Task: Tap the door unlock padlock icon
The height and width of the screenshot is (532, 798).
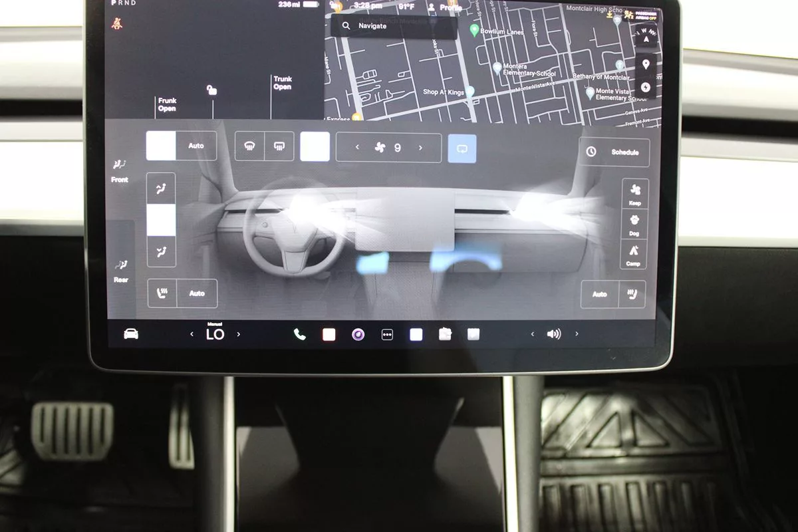Action: coord(211,90)
